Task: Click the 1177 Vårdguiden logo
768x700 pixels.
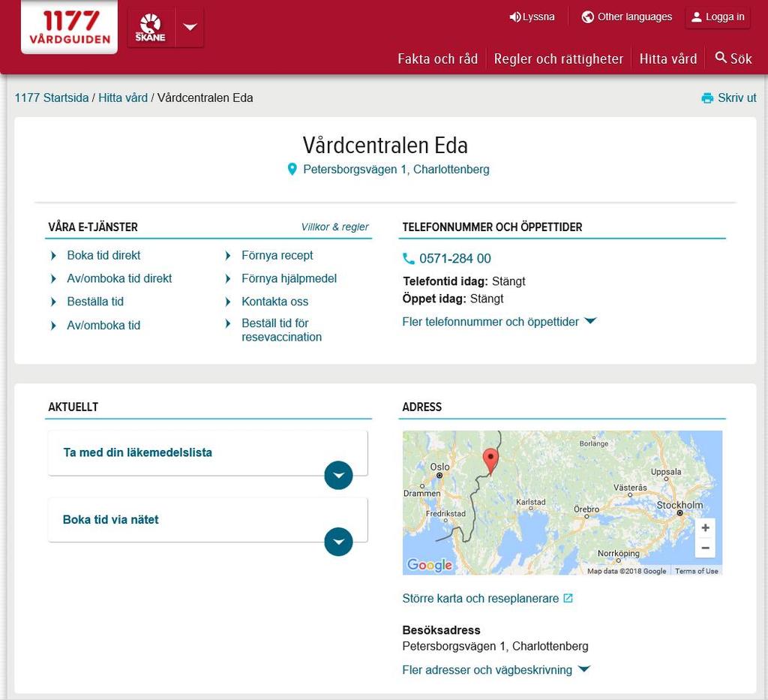Action: [70, 27]
